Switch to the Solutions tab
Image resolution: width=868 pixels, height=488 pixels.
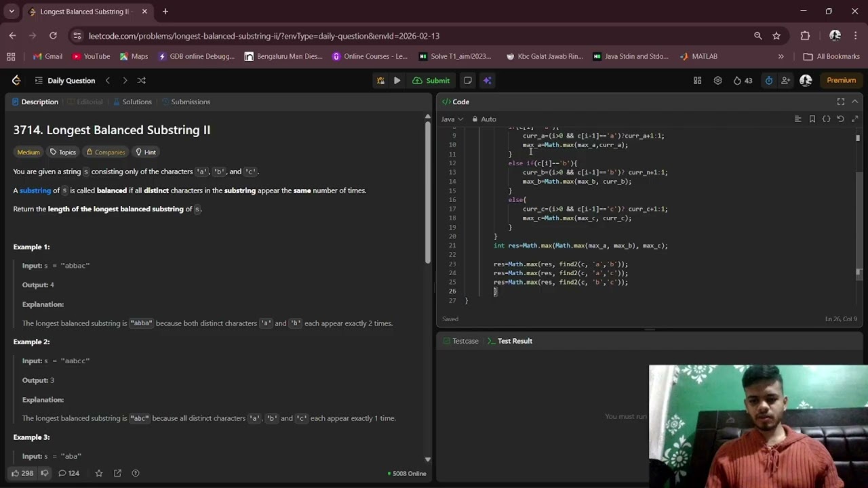pos(132,102)
